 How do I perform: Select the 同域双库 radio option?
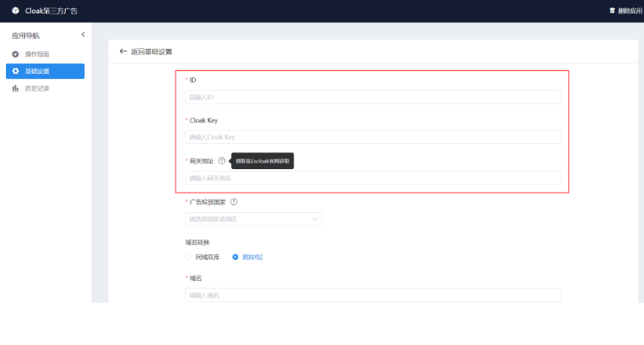189,257
